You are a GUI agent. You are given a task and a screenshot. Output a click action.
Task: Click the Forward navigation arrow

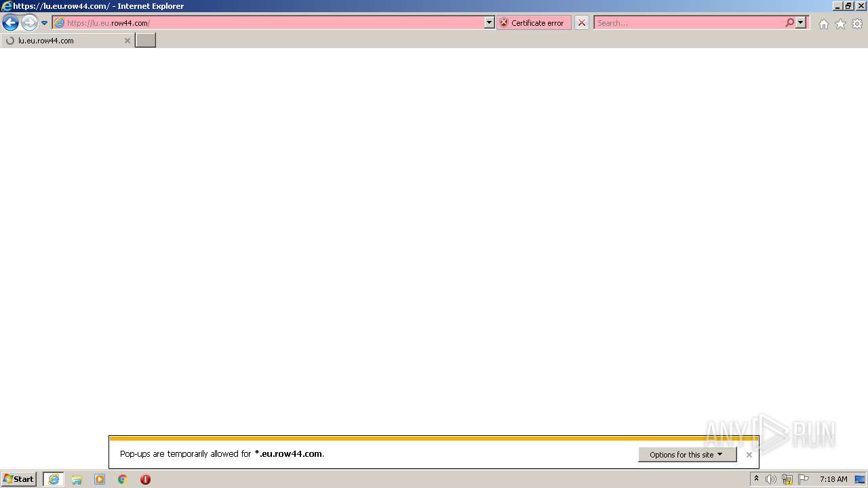click(29, 23)
